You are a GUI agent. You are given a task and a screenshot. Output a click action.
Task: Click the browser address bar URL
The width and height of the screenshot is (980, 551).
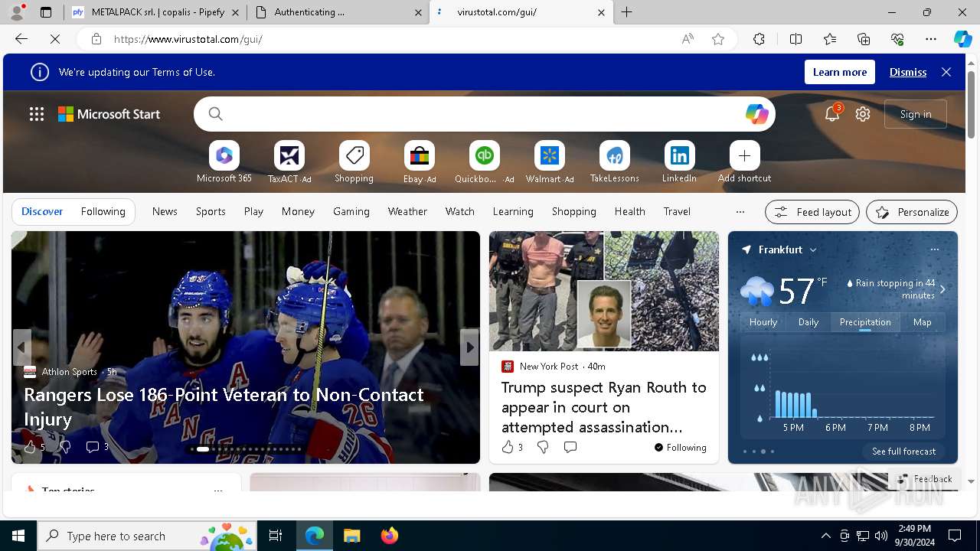[x=188, y=39]
